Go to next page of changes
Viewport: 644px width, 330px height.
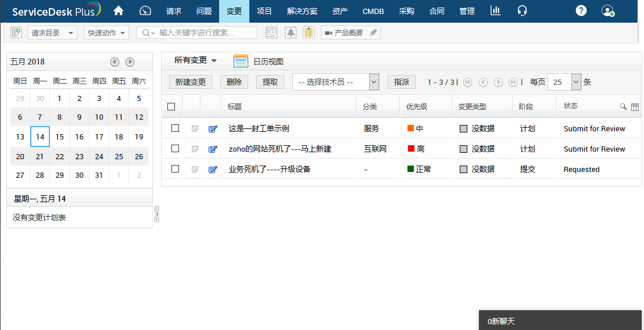[498, 82]
